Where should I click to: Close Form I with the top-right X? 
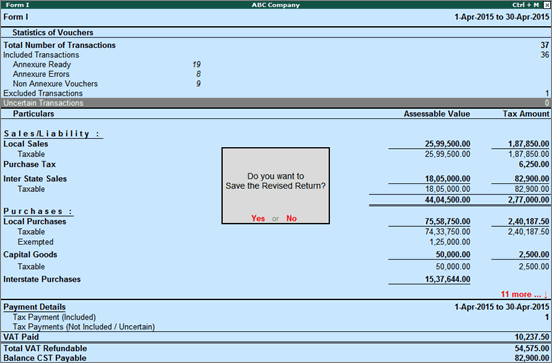[546, 5]
